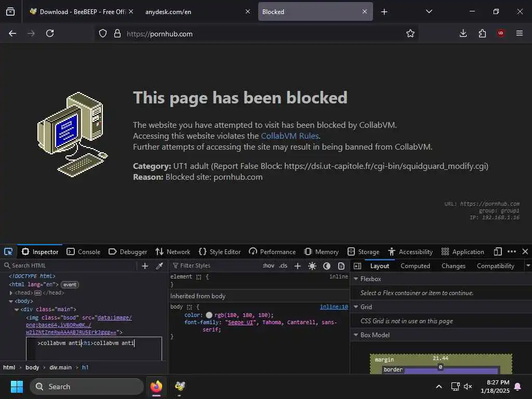
Task: Toggle dark color scheme simulation
Action: tap(327, 266)
